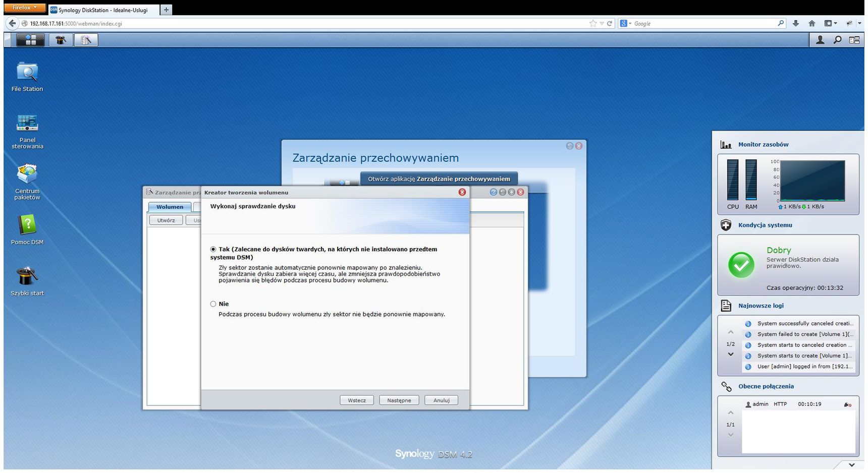
Task: Click the RAM usage bar
Action: 751,180
